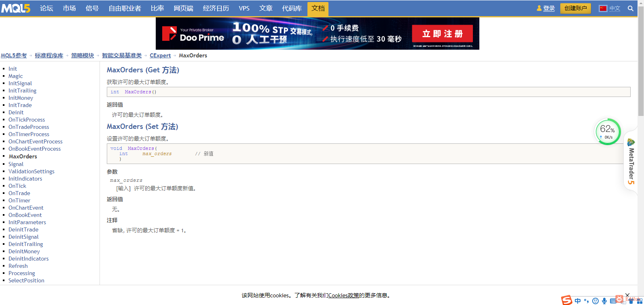644x305 pixels.
Task: Open the 自由职业者 freelance menu
Action: 125,8
